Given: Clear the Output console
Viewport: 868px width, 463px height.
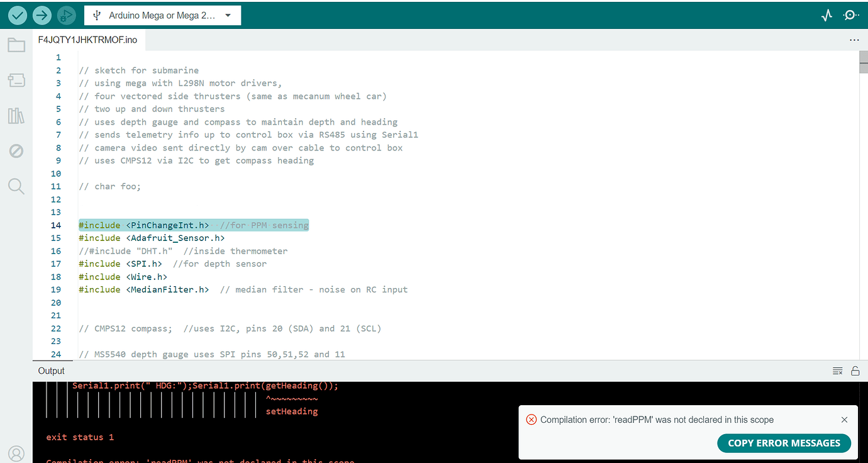Looking at the screenshot, I should click(838, 371).
